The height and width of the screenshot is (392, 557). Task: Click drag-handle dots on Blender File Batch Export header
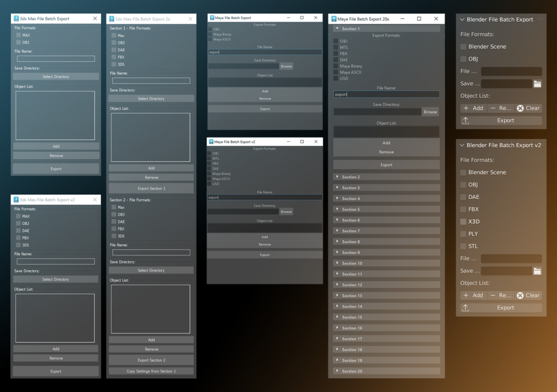coord(540,19)
